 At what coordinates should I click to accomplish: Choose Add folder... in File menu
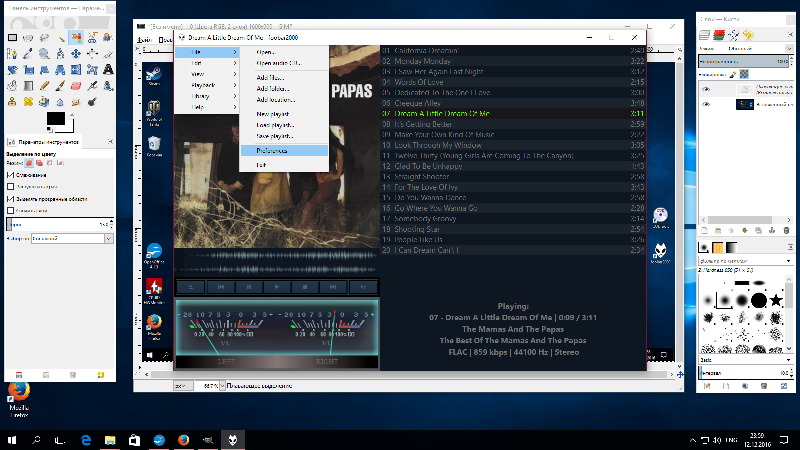tap(284, 89)
